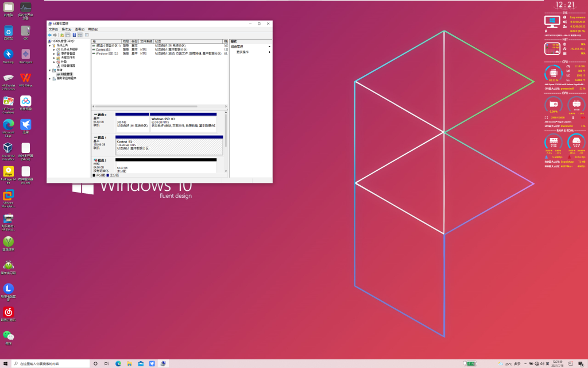The height and width of the screenshot is (368, 588).
Task: Sort by the 布局 column header
Action: pos(126,41)
